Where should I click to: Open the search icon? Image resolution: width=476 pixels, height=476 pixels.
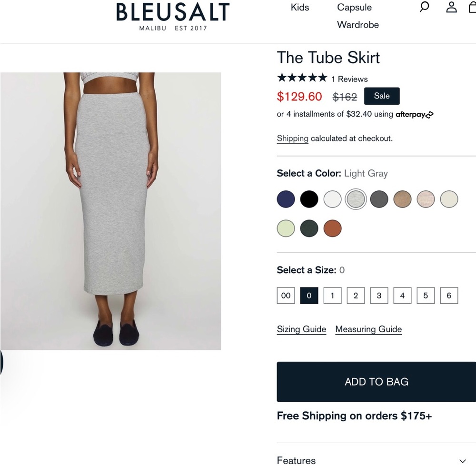pos(424,7)
